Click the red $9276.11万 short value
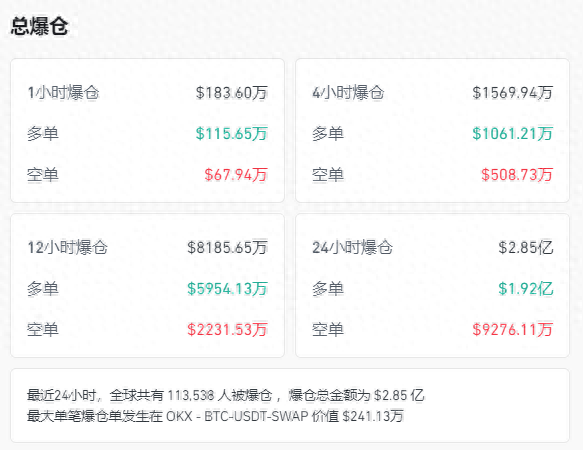The height and width of the screenshot is (450, 583). coord(512,329)
